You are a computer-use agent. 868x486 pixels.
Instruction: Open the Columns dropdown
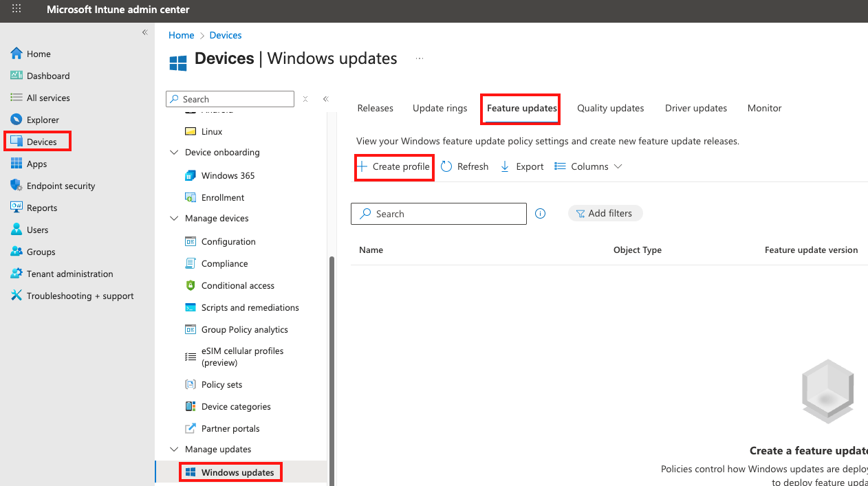click(x=589, y=166)
